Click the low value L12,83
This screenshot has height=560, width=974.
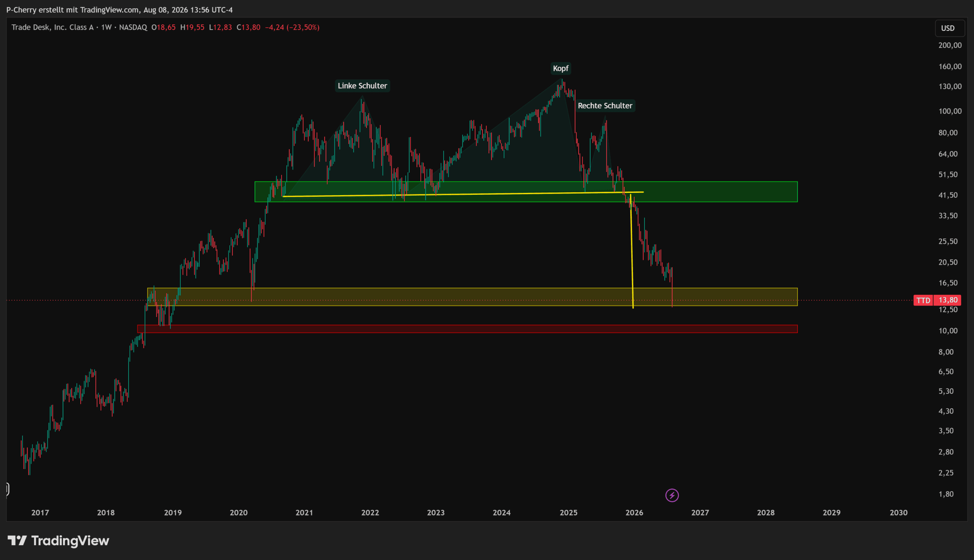(x=220, y=27)
